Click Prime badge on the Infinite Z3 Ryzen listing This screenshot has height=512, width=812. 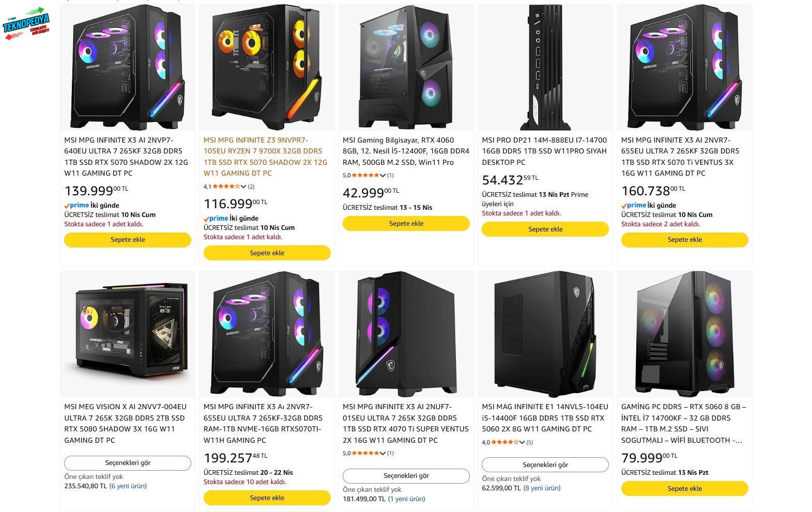tap(216, 218)
